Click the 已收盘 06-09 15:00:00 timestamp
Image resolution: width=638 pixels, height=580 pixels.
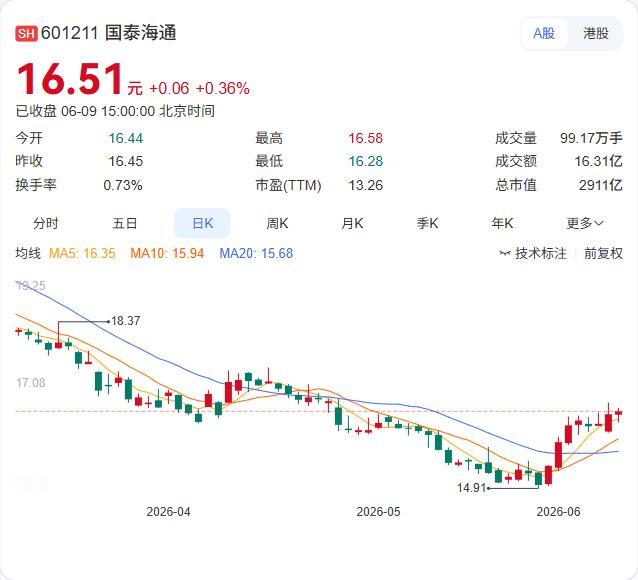(x=115, y=111)
